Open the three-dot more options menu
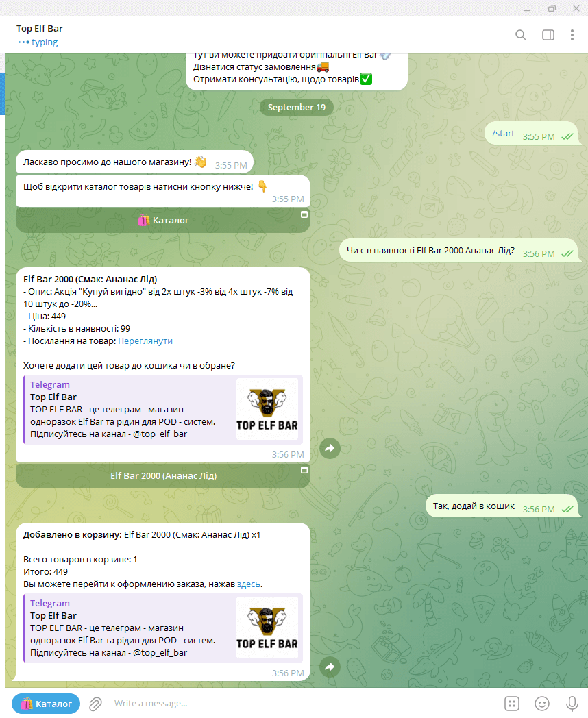The height and width of the screenshot is (718, 588). click(572, 35)
